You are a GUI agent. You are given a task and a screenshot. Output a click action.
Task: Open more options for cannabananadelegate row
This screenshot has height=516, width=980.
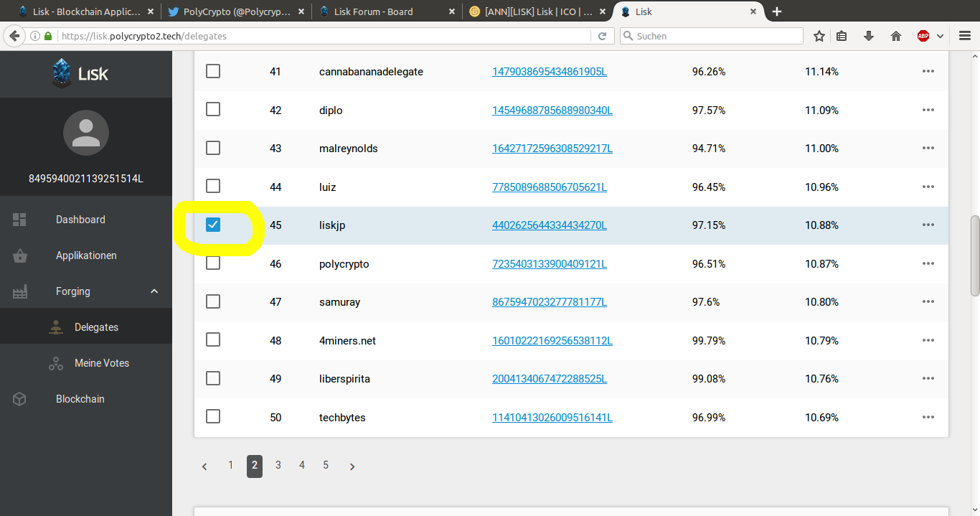click(x=928, y=71)
